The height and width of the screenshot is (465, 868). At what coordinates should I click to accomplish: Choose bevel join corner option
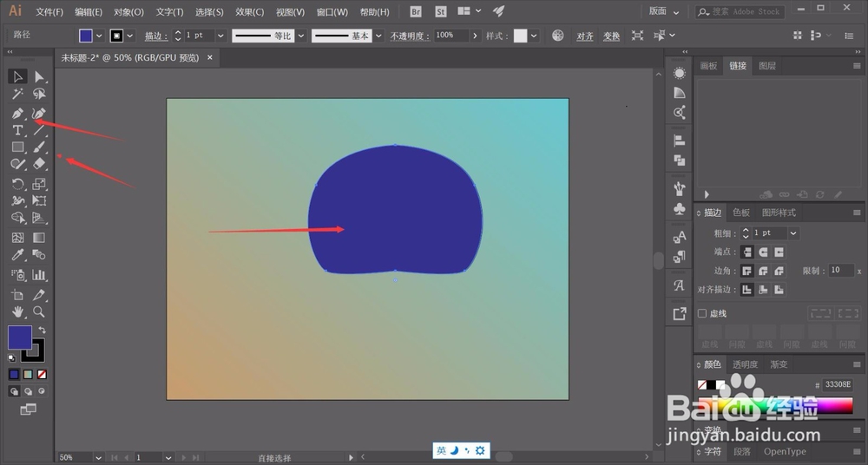(x=779, y=271)
